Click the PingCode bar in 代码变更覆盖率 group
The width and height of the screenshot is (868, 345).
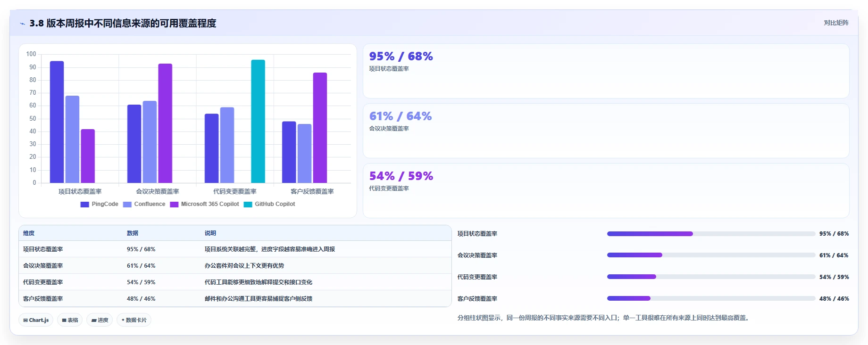coord(211,148)
